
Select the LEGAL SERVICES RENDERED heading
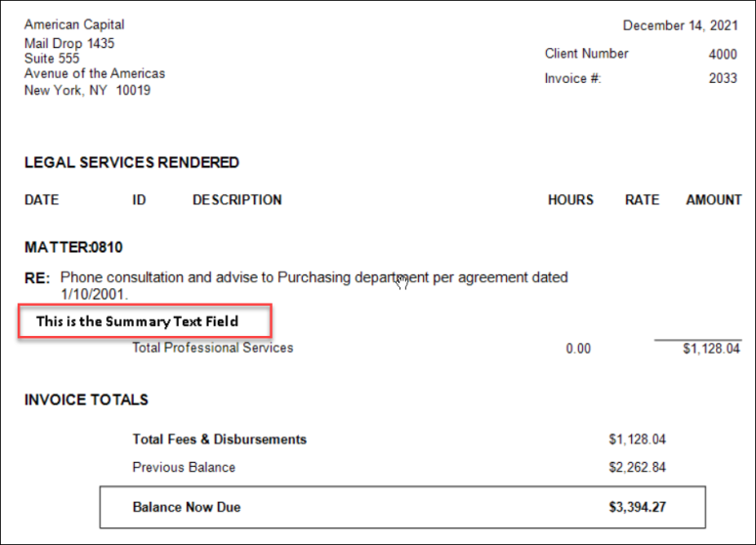pos(132,162)
